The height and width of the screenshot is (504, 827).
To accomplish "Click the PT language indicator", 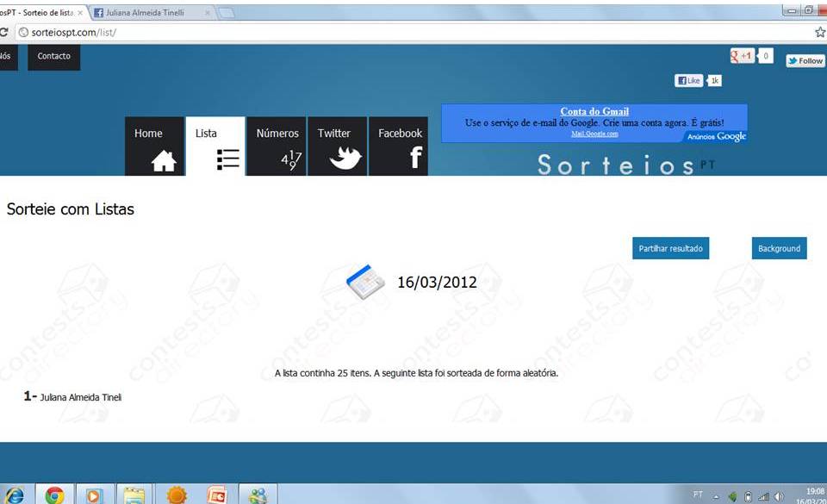I will (x=698, y=495).
